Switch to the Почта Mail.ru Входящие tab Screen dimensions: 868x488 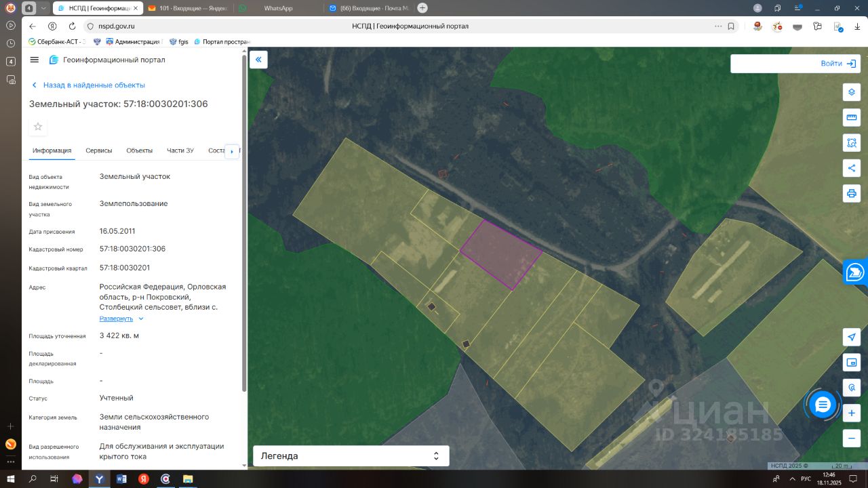[369, 8]
